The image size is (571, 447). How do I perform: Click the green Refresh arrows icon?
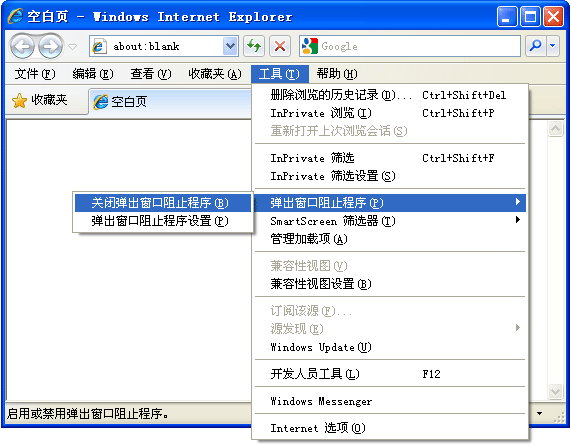pyautogui.click(x=254, y=46)
